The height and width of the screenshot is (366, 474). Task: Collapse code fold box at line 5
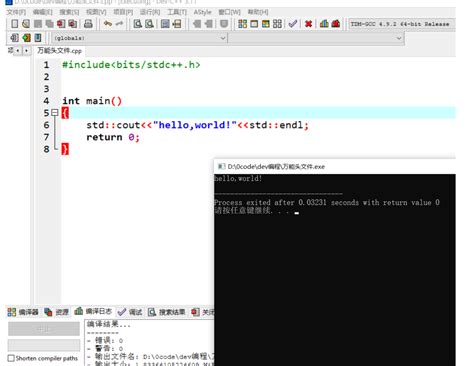click(55, 113)
